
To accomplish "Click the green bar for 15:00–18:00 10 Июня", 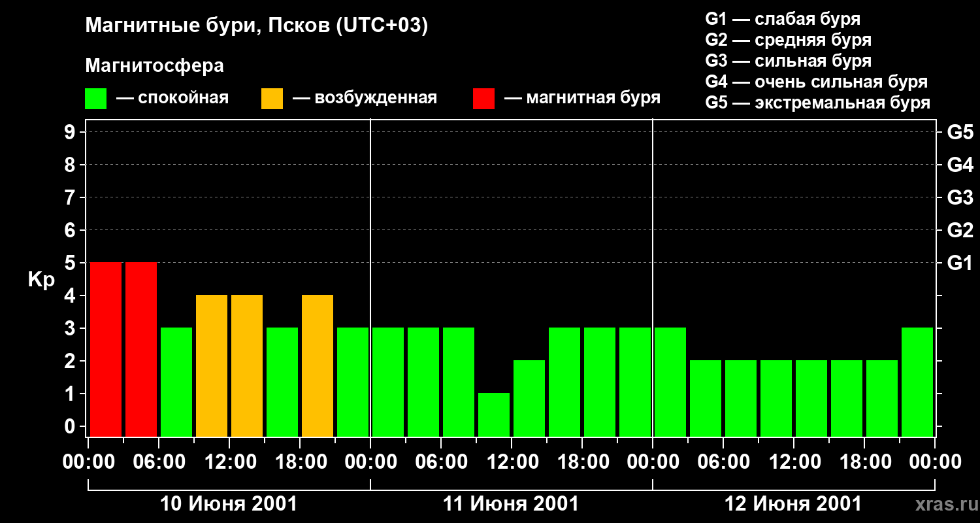I will click(282, 382).
